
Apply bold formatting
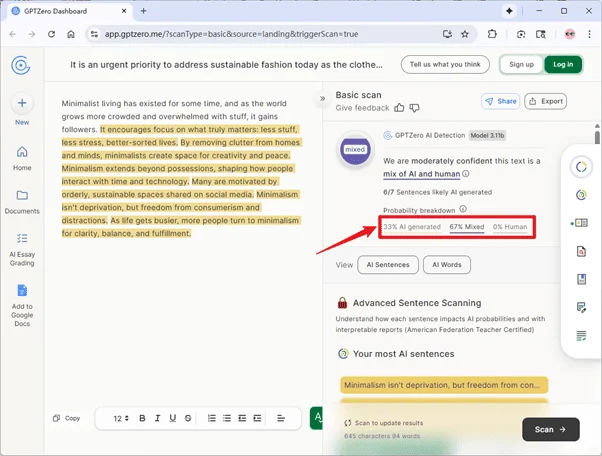pyautogui.click(x=142, y=418)
